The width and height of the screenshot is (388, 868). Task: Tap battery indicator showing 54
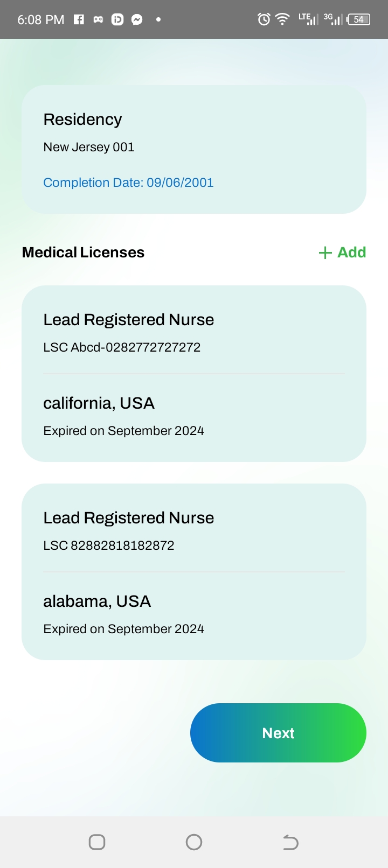(358, 20)
